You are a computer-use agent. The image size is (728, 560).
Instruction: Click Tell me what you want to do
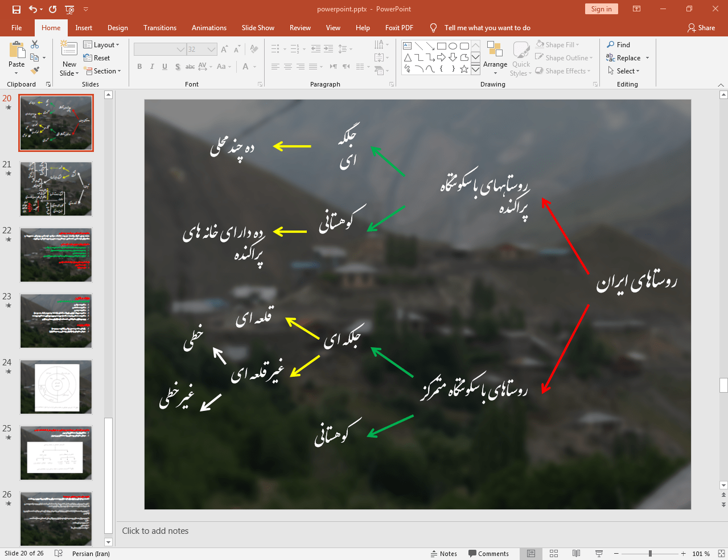click(487, 28)
